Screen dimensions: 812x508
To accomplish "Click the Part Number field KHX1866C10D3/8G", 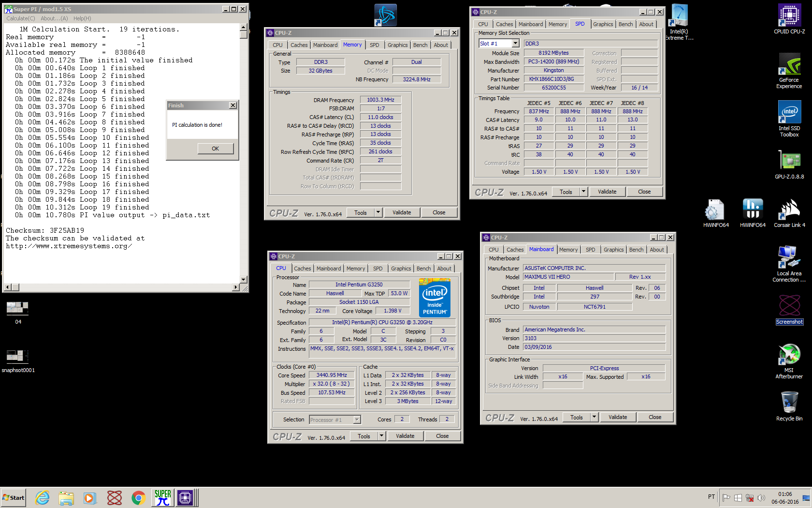I will pyautogui.click(x=553, y=79).
